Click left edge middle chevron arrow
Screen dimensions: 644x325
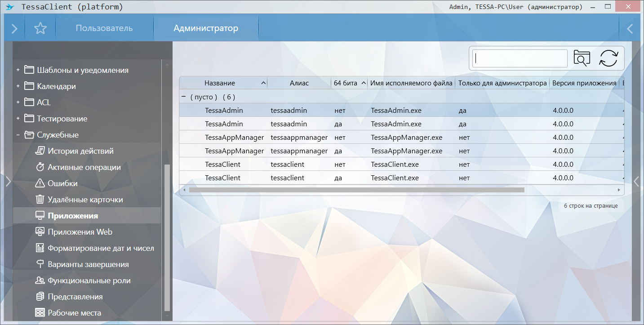8,181
